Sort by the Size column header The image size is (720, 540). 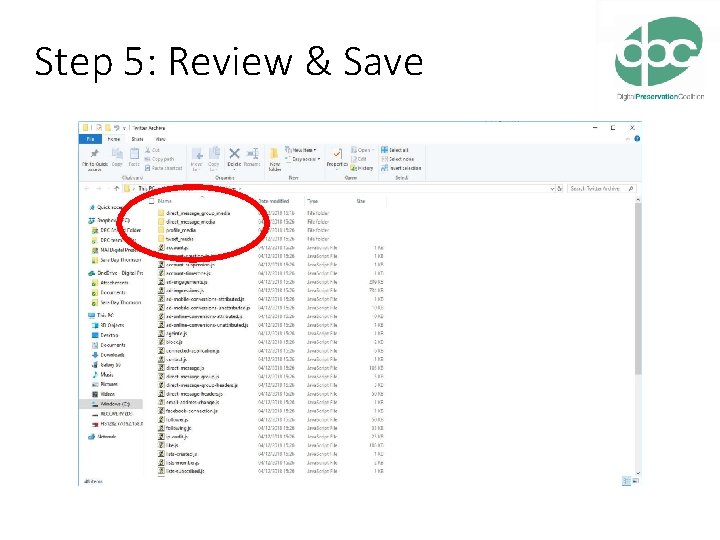(x=361, y=201)
